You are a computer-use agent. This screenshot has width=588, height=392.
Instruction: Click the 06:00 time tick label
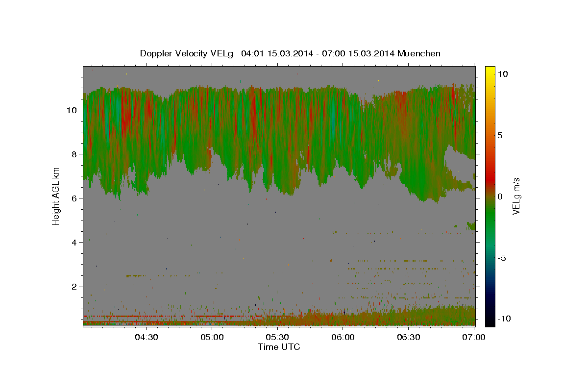click(343, 337)
